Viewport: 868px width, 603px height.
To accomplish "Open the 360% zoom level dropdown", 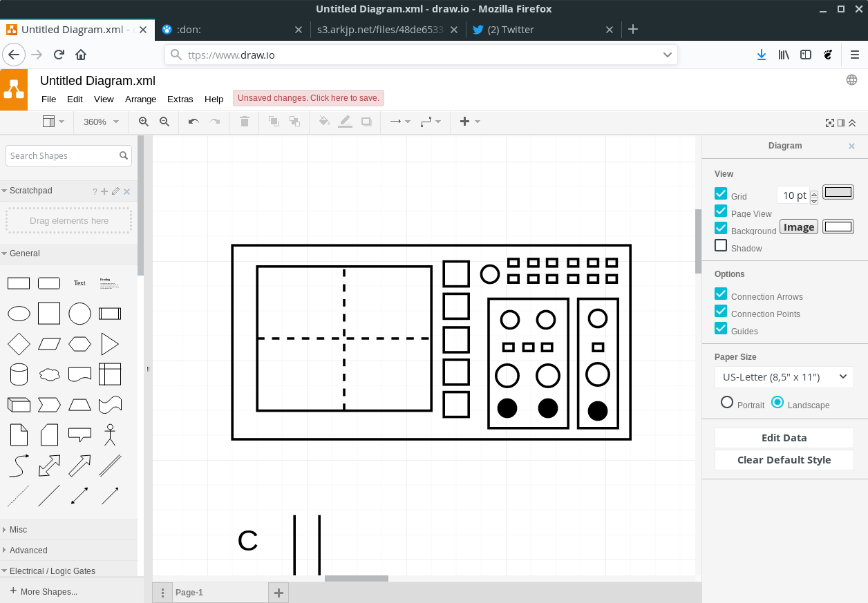I will tap(101, 122).
